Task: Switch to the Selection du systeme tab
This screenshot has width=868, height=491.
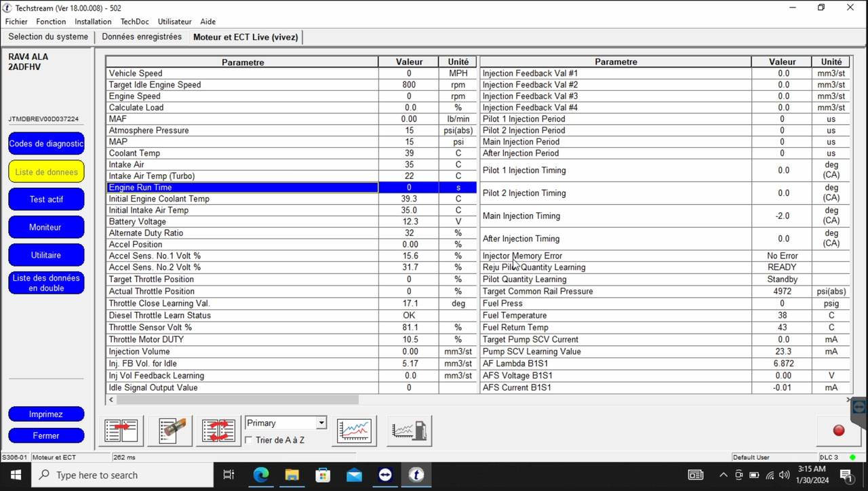Action: [x=47, y=37]
